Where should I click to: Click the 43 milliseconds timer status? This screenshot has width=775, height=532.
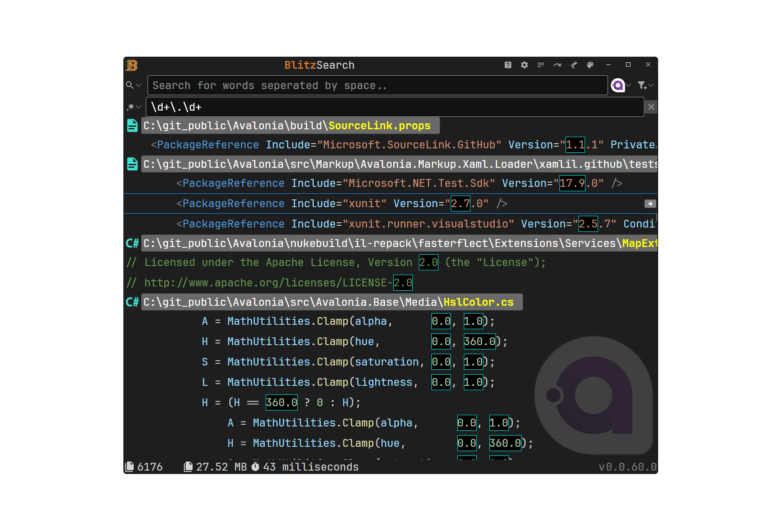[x=305, y=467]
